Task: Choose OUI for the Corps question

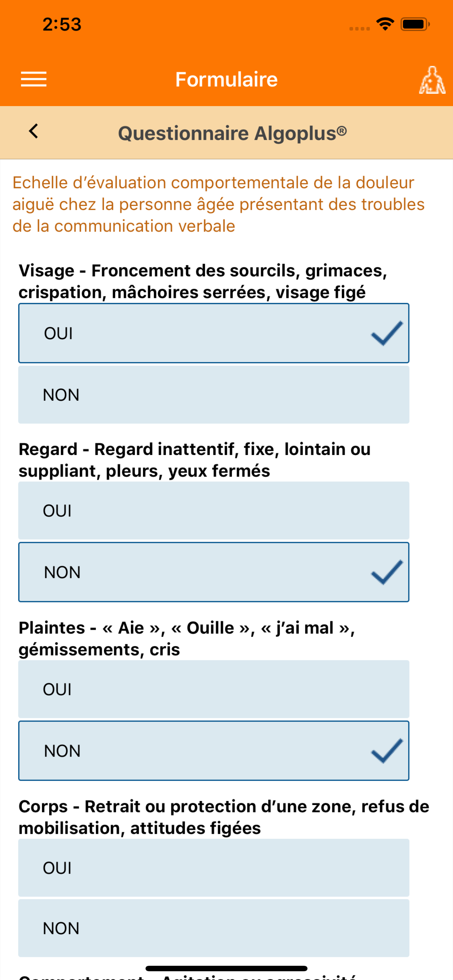Action: tap(214, 868)
